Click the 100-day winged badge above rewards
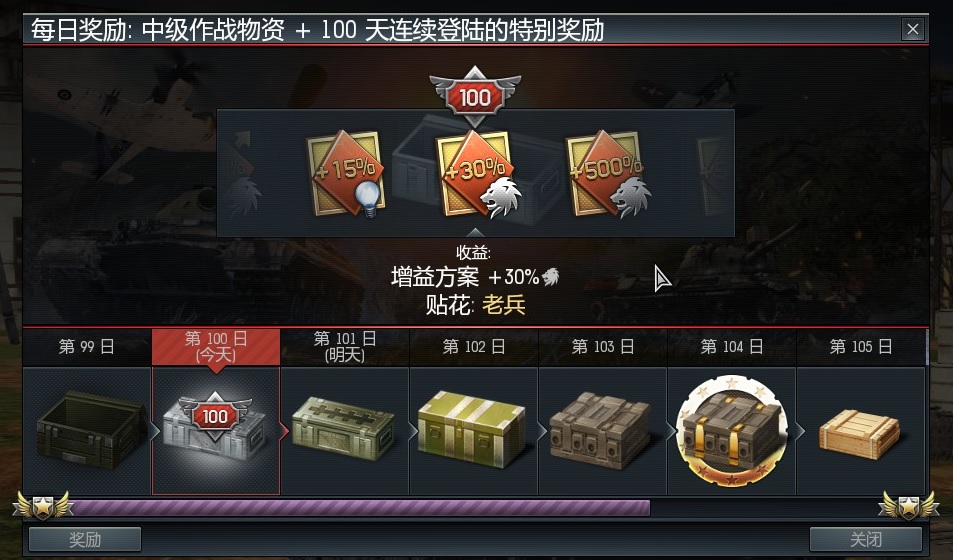Viewport: 953px width, 560px height. click(475, 96)
